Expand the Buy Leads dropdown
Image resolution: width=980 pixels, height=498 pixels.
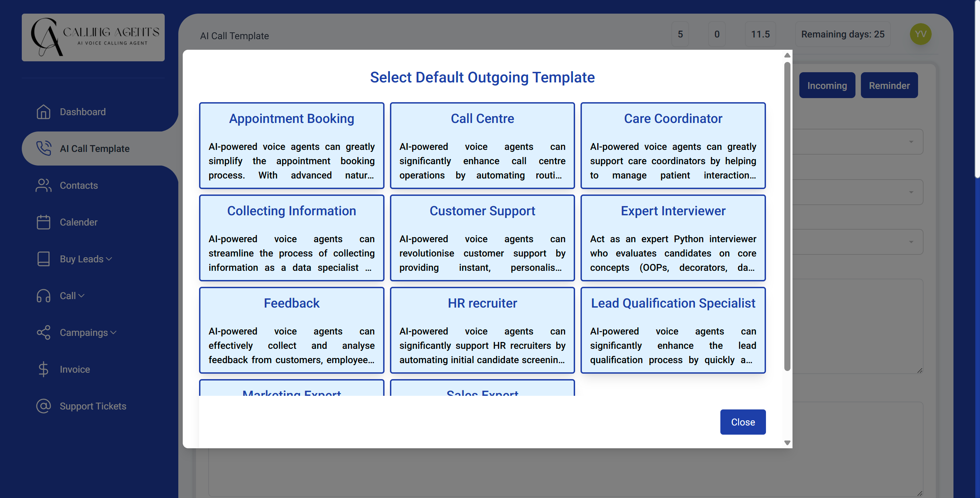pyautogui.click(x=109, y=259)
